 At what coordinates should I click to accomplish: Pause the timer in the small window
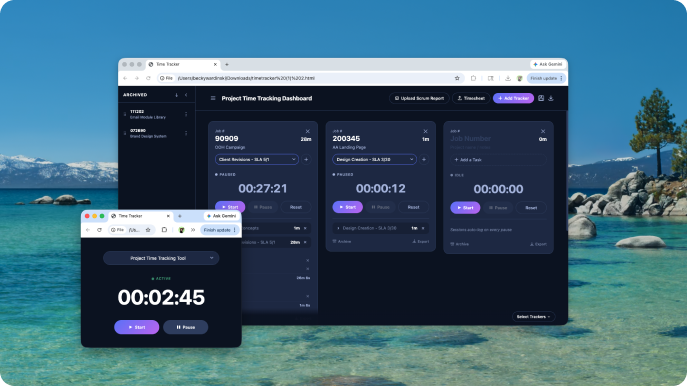point(186,327)
